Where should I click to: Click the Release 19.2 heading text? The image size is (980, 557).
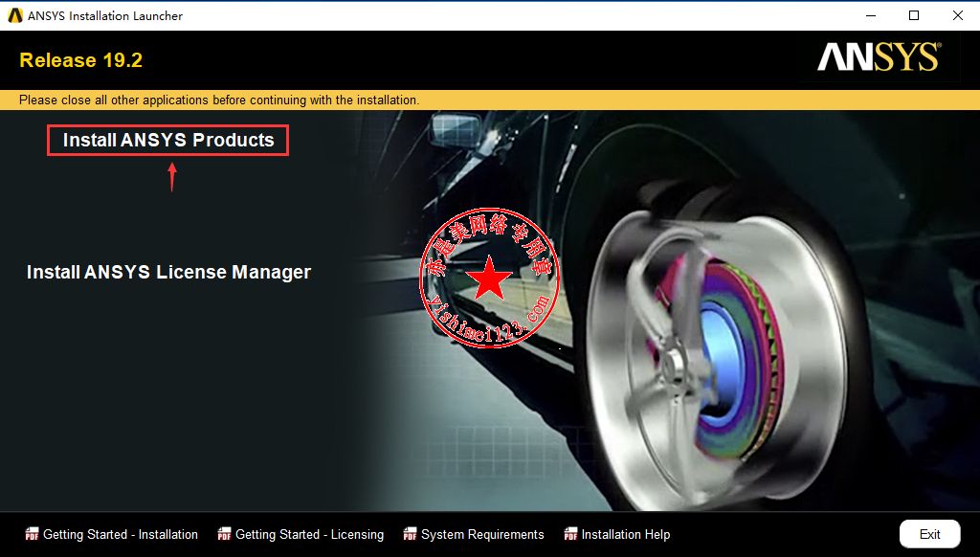[81, 60]
